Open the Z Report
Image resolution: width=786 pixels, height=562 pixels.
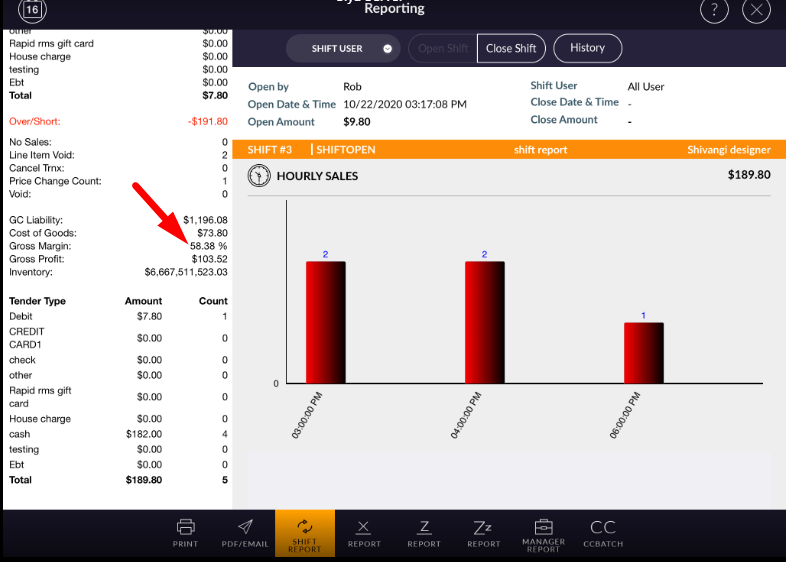pyautogui.click(x=424, y=532)
